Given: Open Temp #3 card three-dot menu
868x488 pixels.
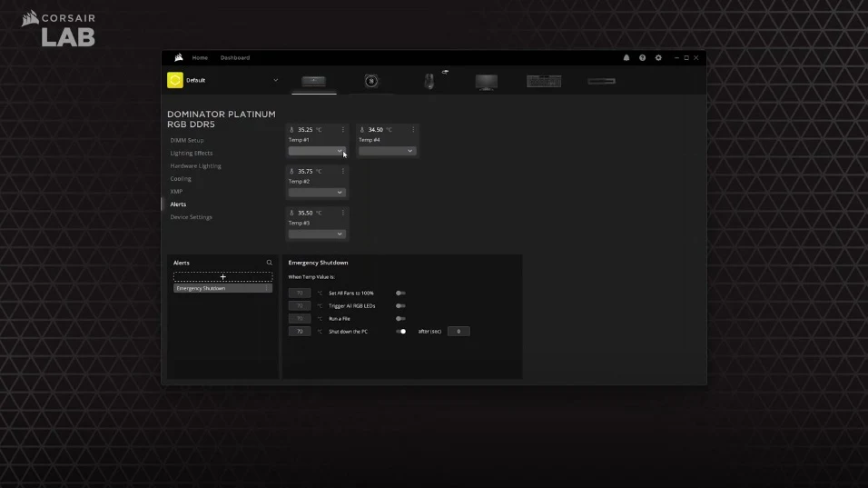Looking at the screenshot, I should [x=342, y=213].
